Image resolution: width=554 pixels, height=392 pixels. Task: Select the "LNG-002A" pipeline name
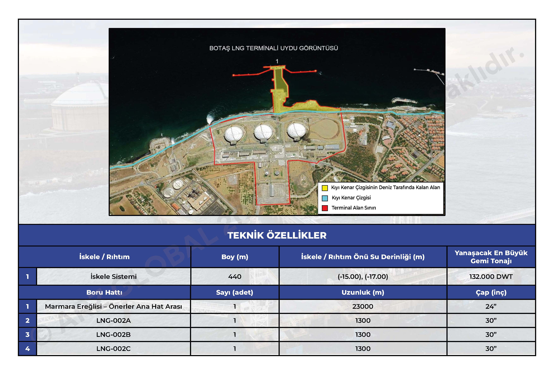[x=113, y=321]
